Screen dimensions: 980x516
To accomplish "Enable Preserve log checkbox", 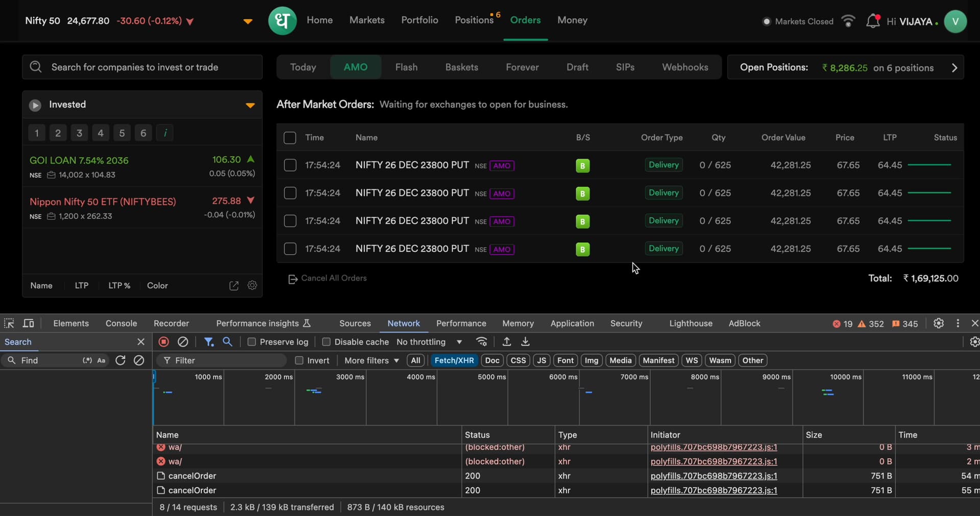I will [x=252, y=341].
